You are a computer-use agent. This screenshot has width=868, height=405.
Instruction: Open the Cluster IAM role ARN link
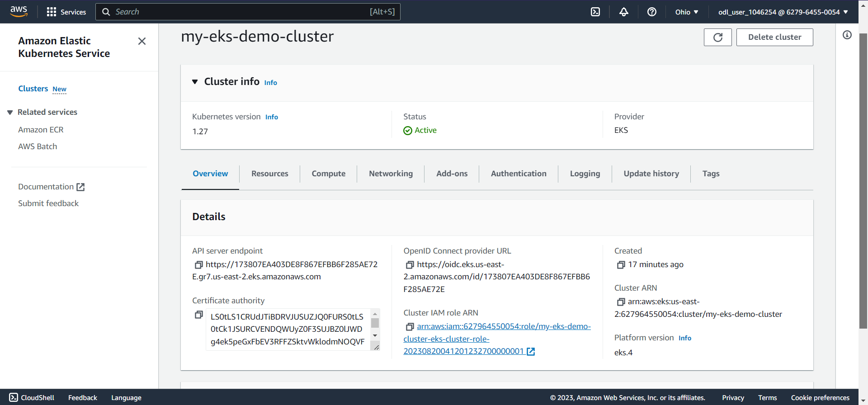coord(497,339)
